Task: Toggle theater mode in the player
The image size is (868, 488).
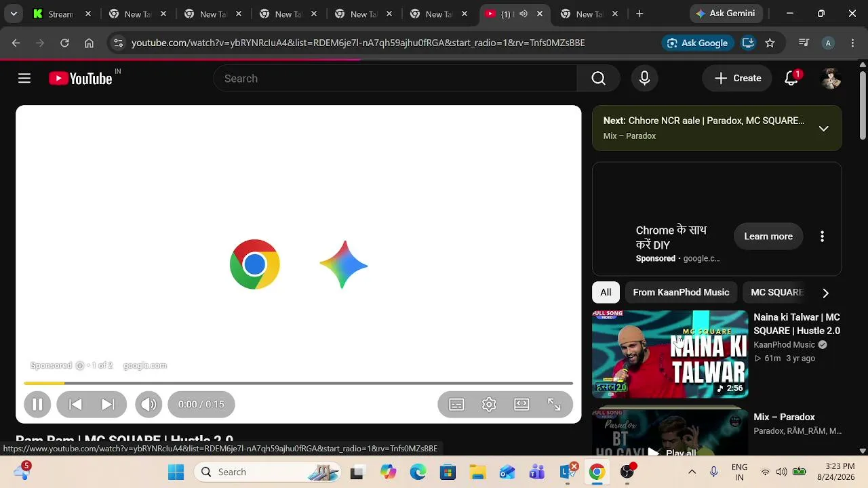Action: [521, 405]
